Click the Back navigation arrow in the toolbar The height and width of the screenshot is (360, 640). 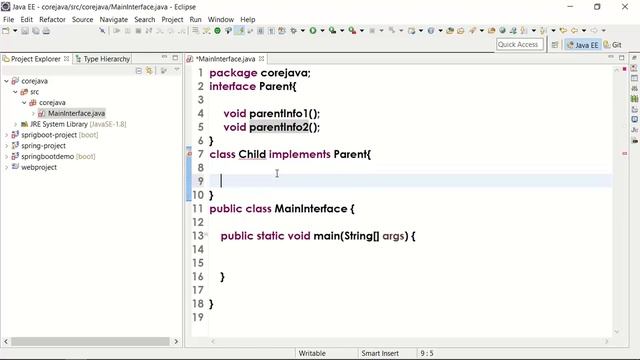click(x=574, y=31)
